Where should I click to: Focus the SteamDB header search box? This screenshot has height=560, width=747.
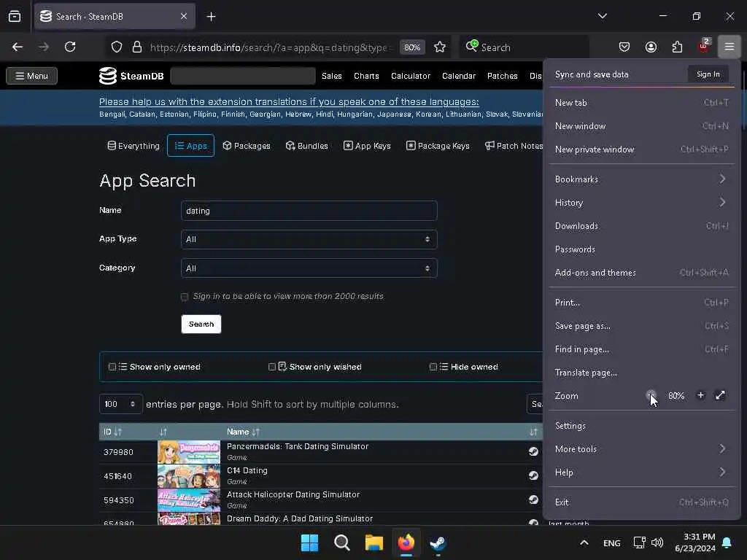click(242, 76)
